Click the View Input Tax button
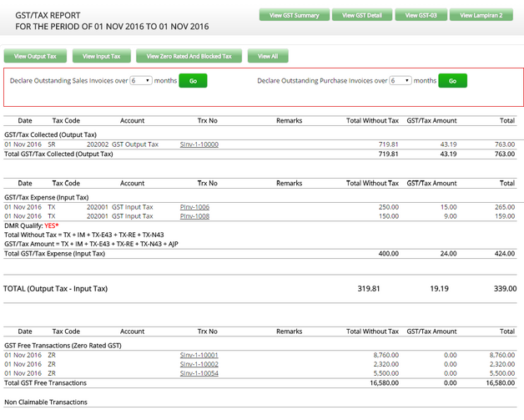Image resolution: width=524 pixels, height=420 pixels. (101, 56)
